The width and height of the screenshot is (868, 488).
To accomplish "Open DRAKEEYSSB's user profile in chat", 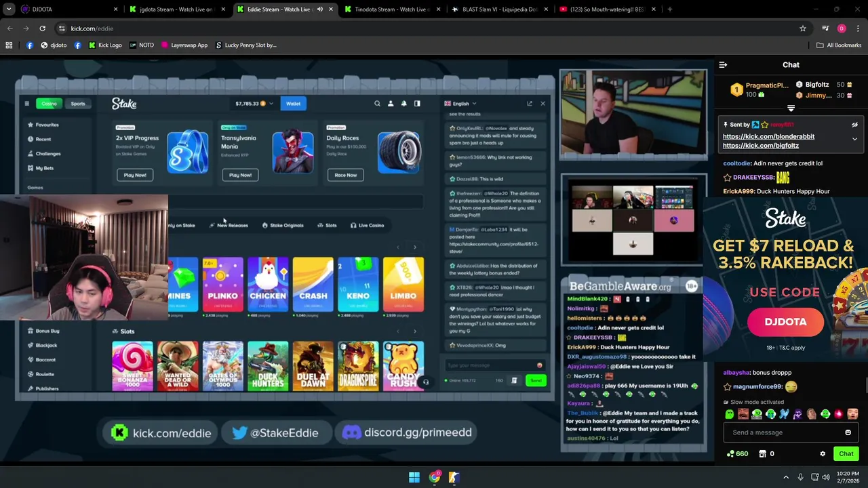I will [x=753, y=178].
